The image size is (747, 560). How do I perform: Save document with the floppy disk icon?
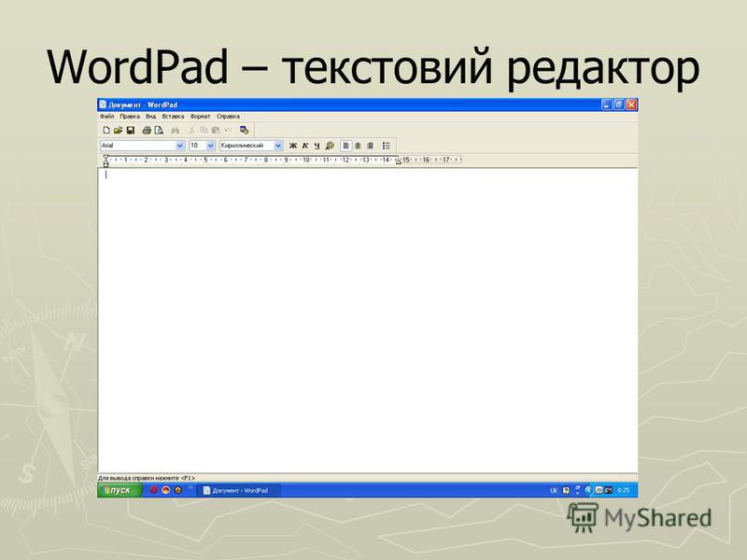pos(130,130)
